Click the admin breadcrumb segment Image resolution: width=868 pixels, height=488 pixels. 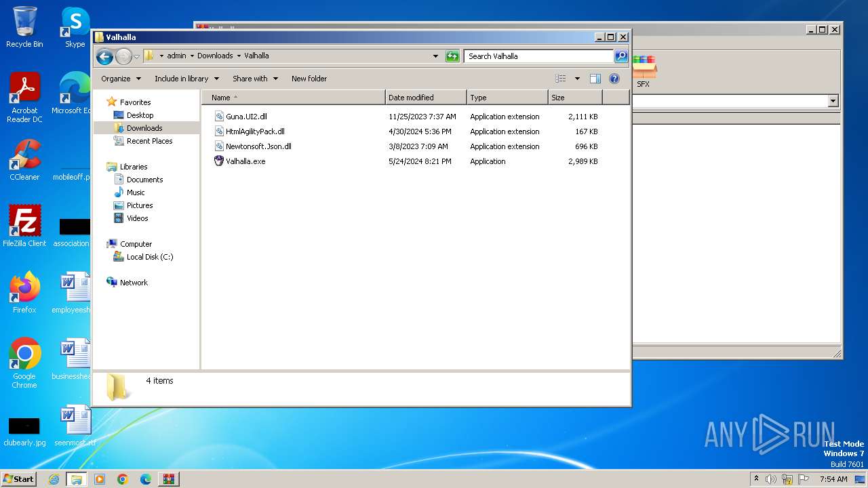176,56
